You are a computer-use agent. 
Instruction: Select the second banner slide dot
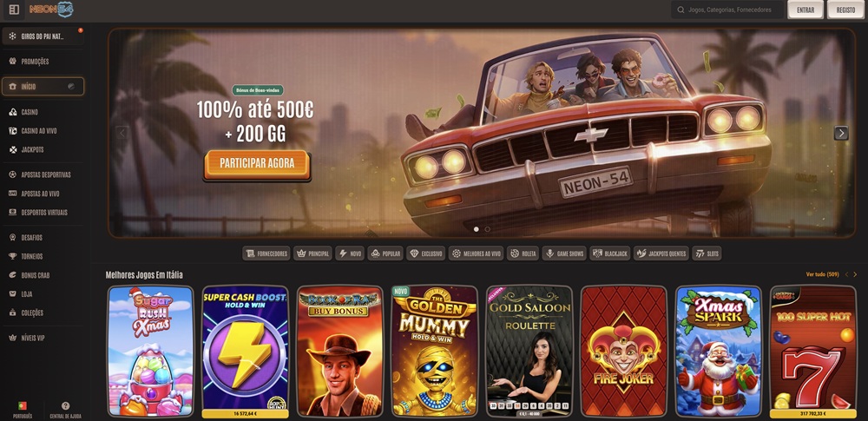point(487,229)
